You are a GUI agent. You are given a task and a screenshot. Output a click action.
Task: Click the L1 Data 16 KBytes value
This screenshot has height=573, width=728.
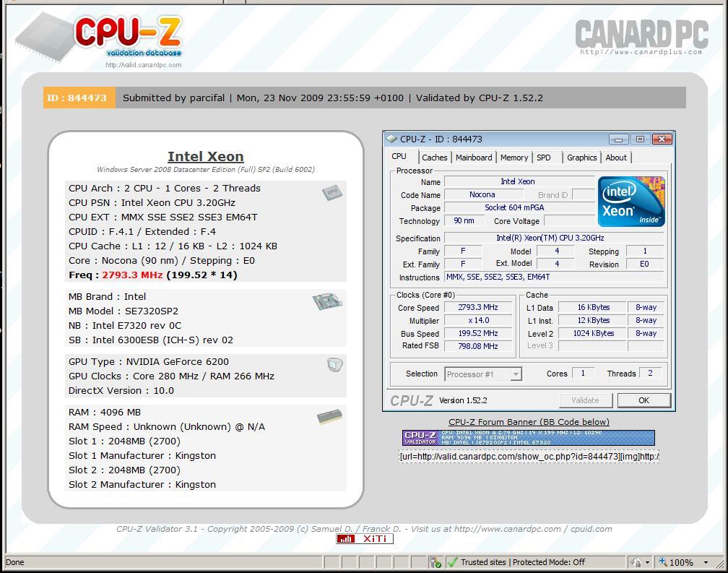(593, 307)
